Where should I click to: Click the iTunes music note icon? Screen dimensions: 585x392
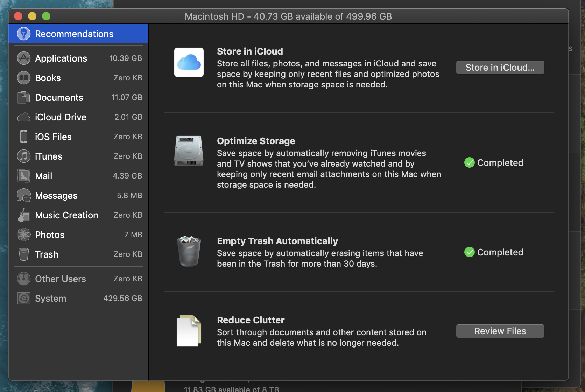tap(24, 156)
